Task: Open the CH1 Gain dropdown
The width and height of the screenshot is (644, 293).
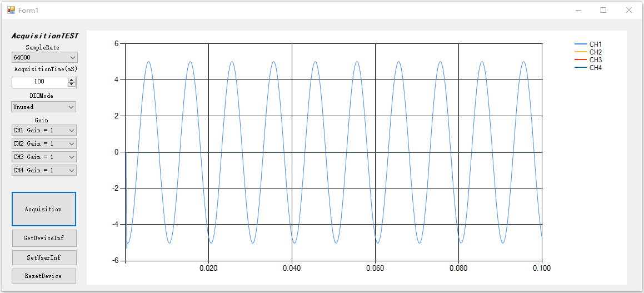Action: [x=44, y=130]
